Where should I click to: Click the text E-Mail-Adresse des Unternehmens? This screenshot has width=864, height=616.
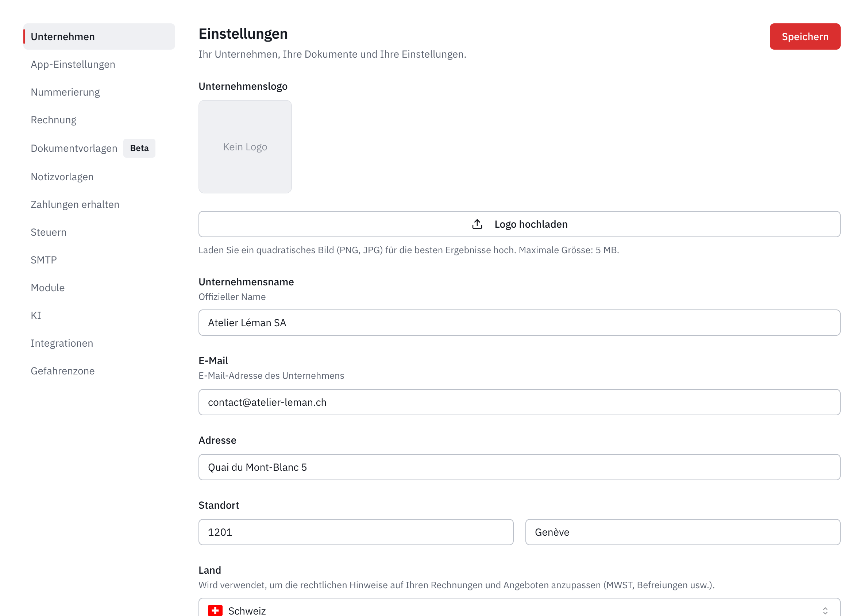tap(271, 376)
